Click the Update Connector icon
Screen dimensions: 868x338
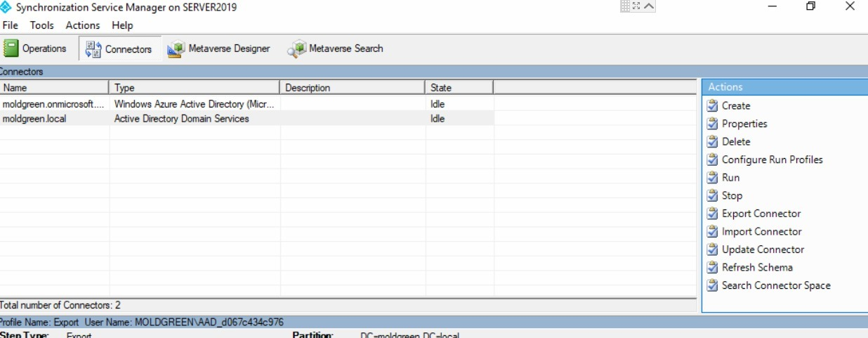[712, 249]
